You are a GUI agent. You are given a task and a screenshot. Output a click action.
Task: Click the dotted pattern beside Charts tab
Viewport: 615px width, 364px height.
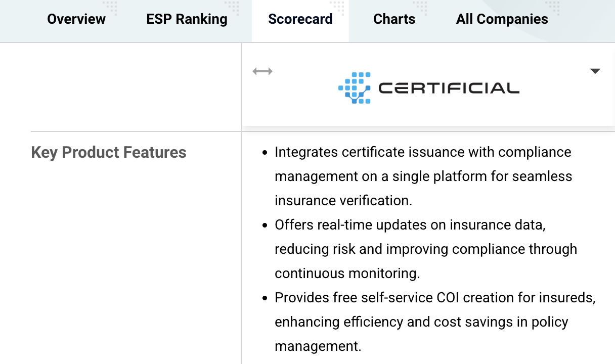pos(419,8)
